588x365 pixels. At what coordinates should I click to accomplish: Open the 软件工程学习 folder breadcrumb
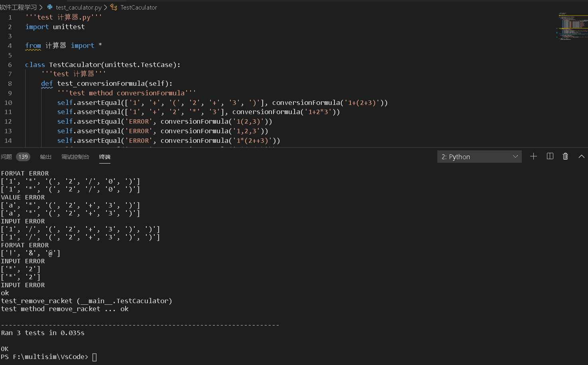point(18,7)
